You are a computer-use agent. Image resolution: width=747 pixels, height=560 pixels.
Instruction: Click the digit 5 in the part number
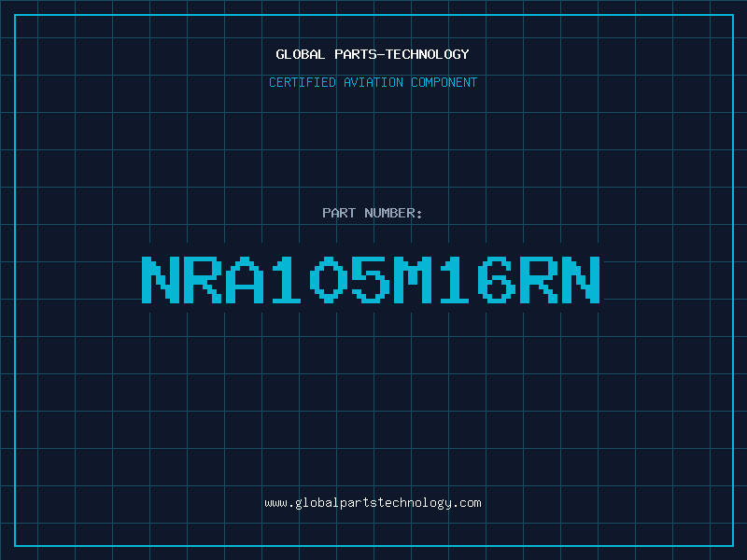tap(371, 280)
